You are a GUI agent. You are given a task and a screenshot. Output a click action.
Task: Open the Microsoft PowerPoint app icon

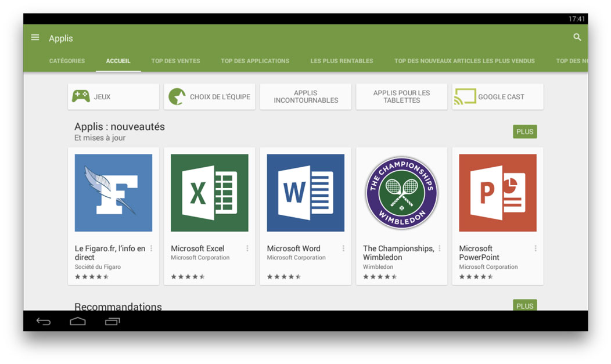498,193
